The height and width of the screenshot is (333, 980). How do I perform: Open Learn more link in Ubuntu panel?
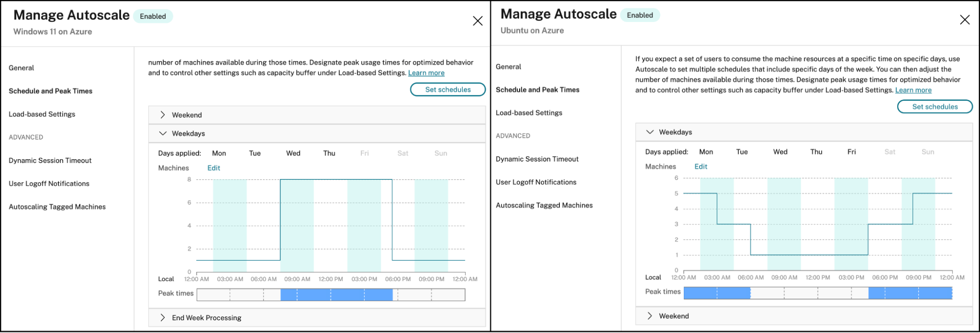tap(913, 90)
